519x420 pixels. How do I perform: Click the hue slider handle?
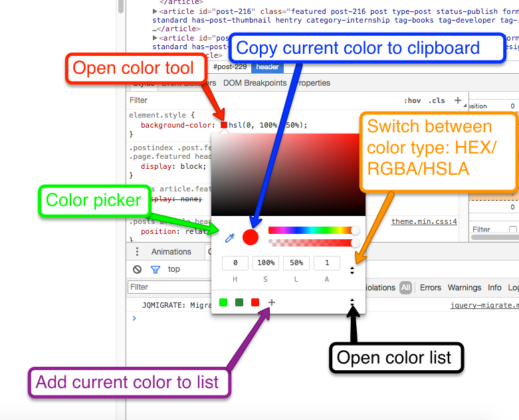coord(355,230)
